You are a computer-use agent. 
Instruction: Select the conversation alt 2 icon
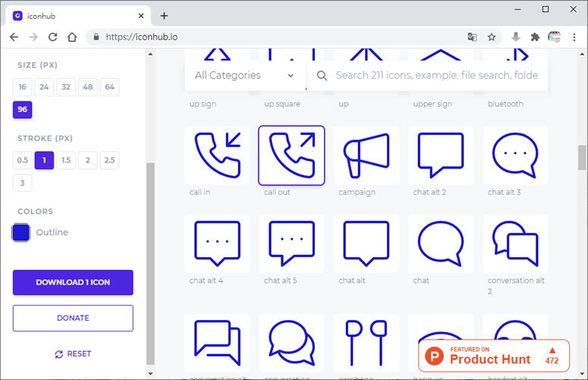(515, 243)
